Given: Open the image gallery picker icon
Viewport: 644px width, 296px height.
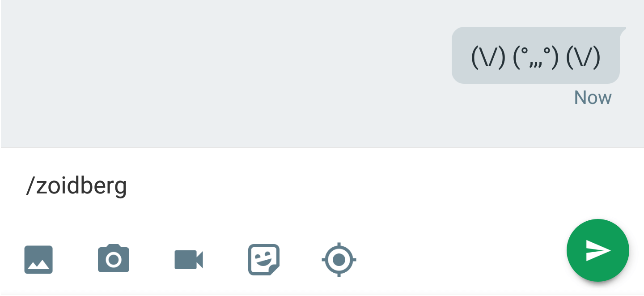Looking at the screenshot, I should pos(38,259).
